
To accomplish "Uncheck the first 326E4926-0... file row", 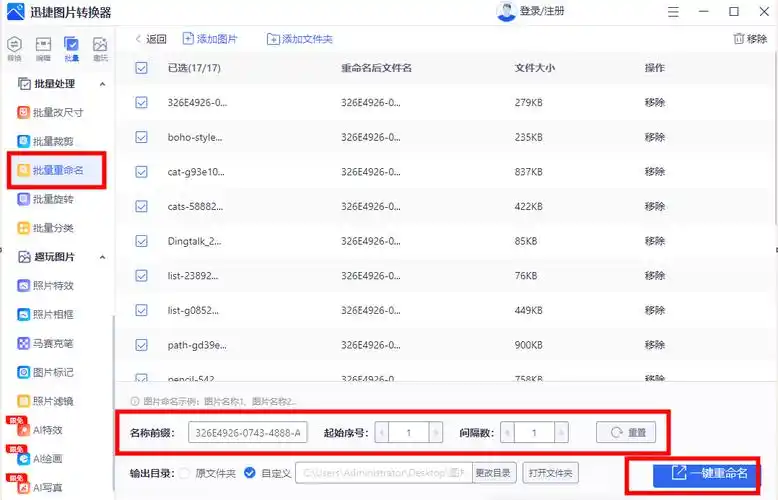I will [x=141, y=103].
